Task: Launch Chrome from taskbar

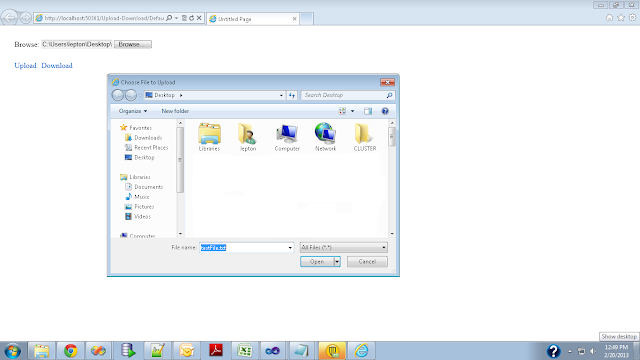Action: coord(70,351)
